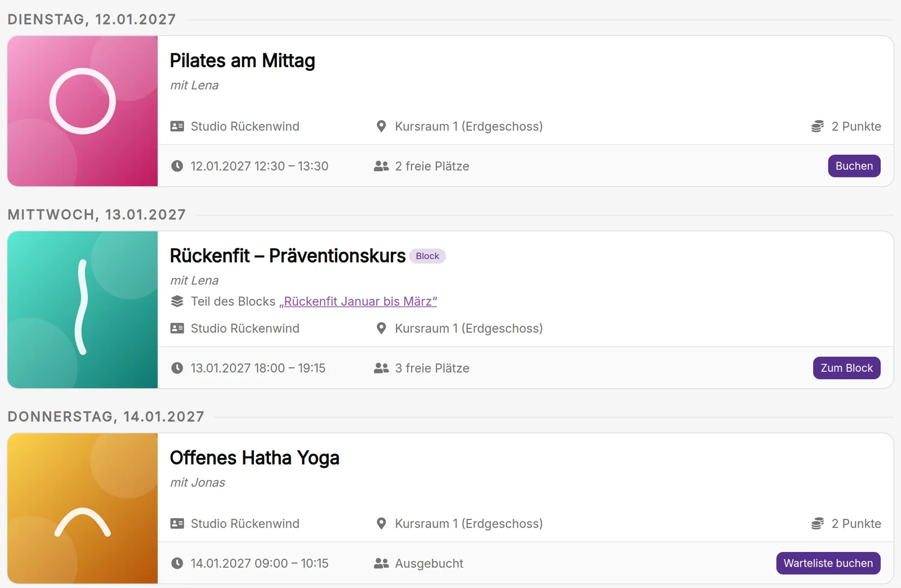Click the mit Jonas instructor text
Viewport: 901px width, 588px height.
pyautogui.click(x=198, y=483)
